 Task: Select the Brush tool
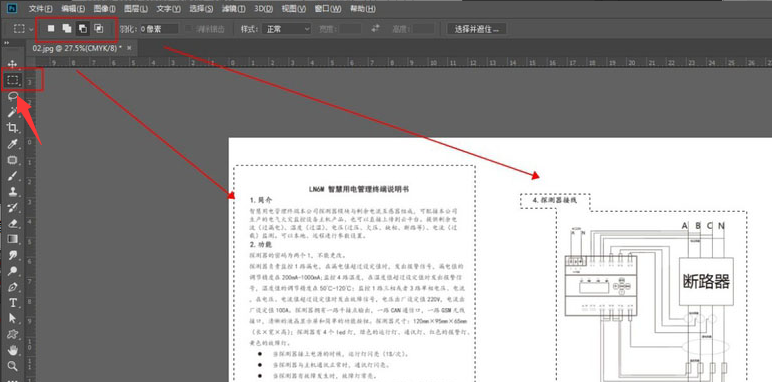(12, 176)
